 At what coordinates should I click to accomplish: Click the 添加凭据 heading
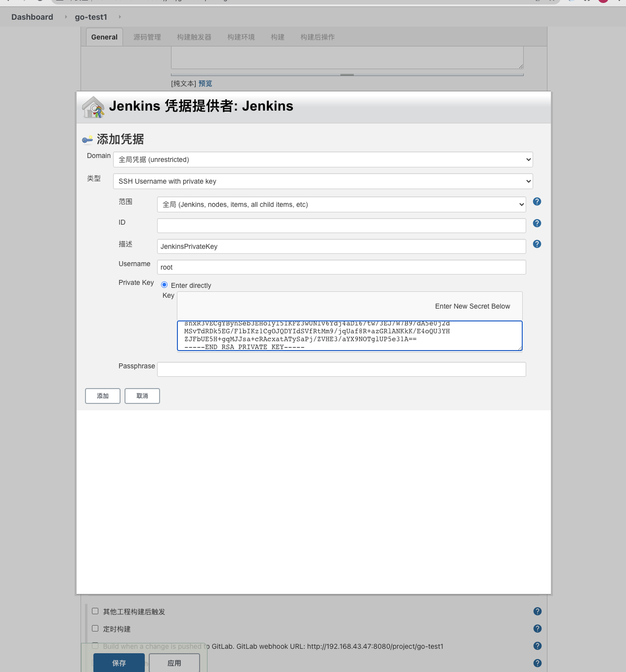point(121,139)
